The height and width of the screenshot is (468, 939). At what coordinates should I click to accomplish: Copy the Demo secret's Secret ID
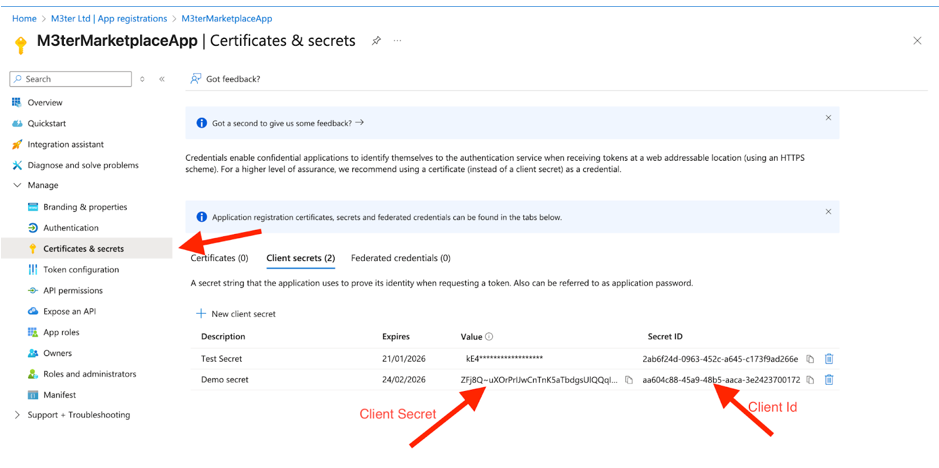click(810, 380)
